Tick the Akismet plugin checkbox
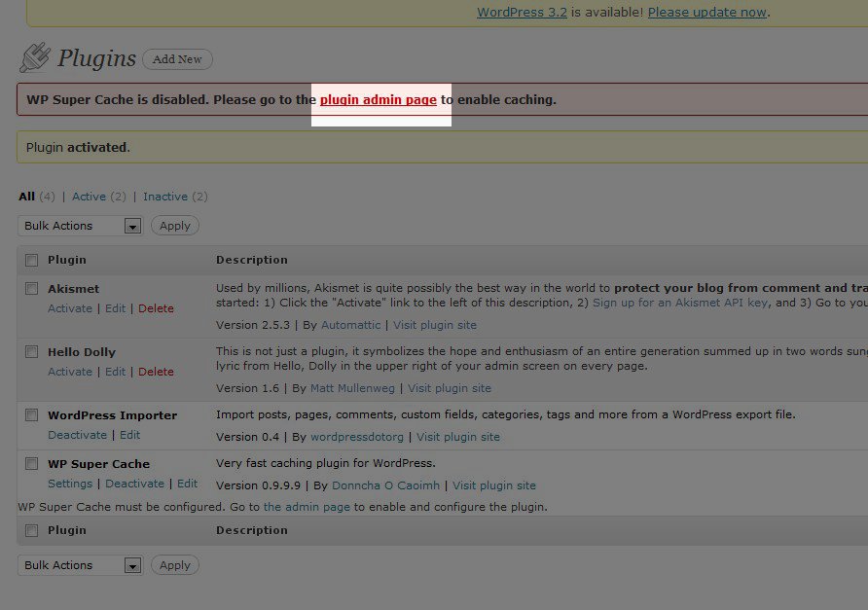This screenshot has width=868, height=610. 32,289
